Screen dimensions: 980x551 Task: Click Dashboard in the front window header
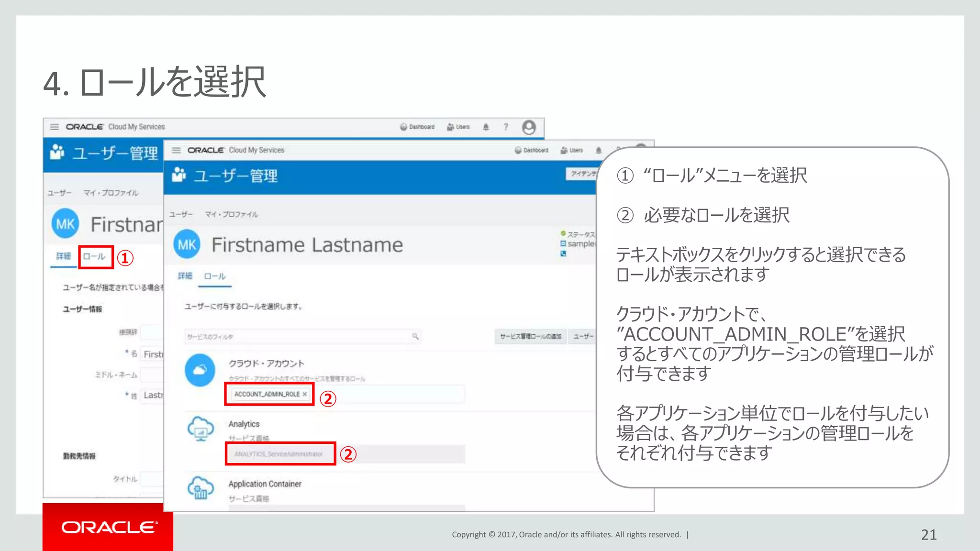(532, 150)
